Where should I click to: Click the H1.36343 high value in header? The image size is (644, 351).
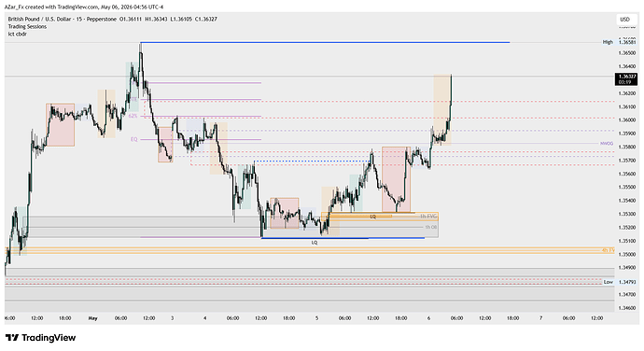pyautogui.click(x=156, y=19)
